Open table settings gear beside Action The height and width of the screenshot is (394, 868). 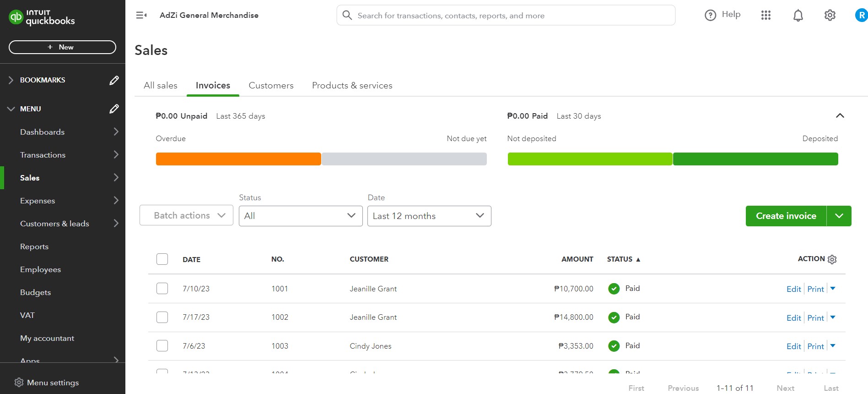pyautogui.click(x=832, y=259)
